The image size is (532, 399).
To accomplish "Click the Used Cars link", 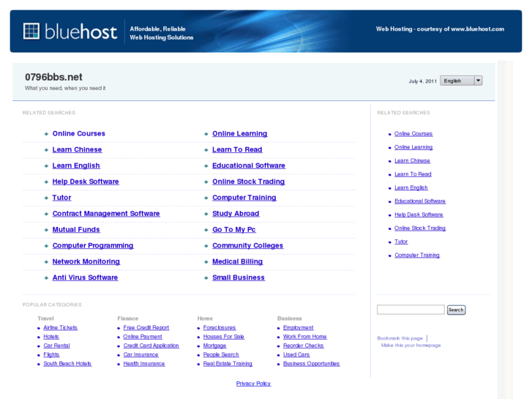I will coord(296,354).
